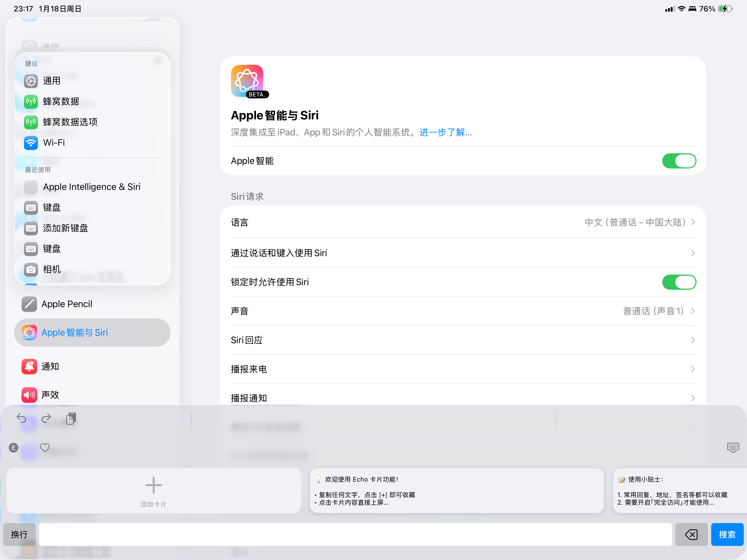
Task: Open the 播报来电 row
Action: (x=463, y=369)
